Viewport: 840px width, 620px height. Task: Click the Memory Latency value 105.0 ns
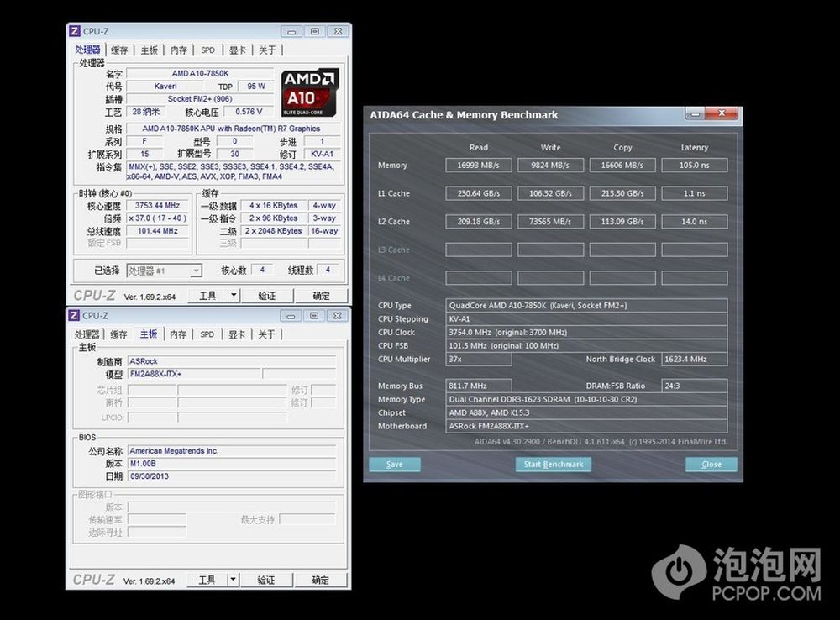tap(695, 165)
